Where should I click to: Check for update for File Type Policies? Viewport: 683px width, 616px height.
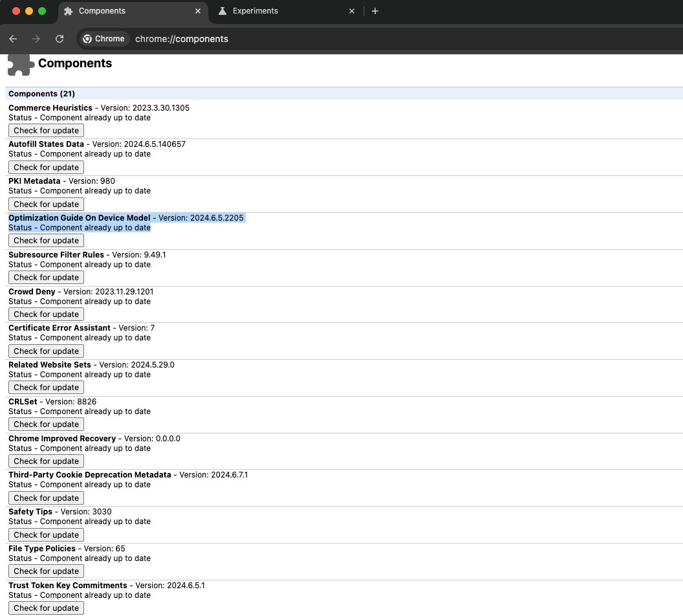[x=46, y=571]
